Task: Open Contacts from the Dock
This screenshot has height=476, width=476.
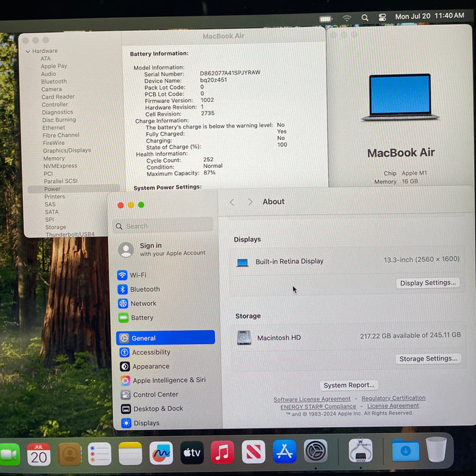Action: click(x=69, y=454)
